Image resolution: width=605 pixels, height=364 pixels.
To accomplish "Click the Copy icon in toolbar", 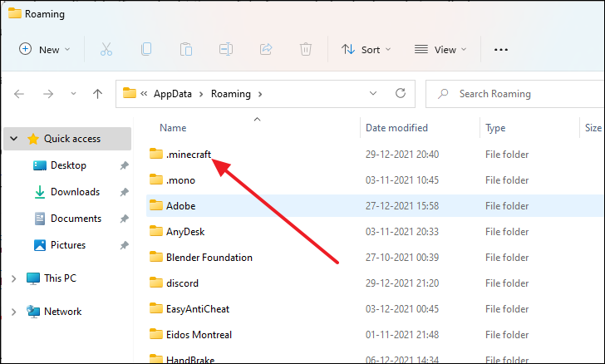I will (146, 49).
